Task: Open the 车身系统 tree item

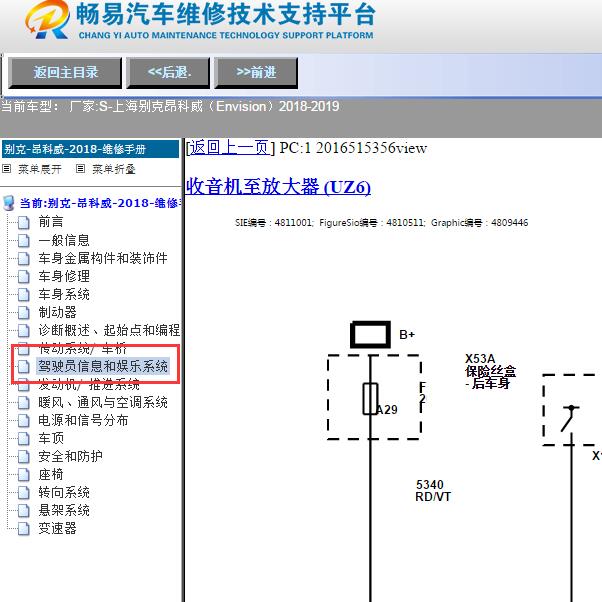Action: click(x=64, y=294)
